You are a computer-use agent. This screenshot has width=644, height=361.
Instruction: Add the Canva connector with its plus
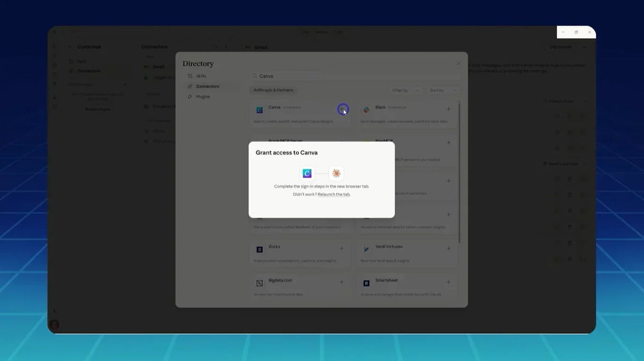coord(342,109)
